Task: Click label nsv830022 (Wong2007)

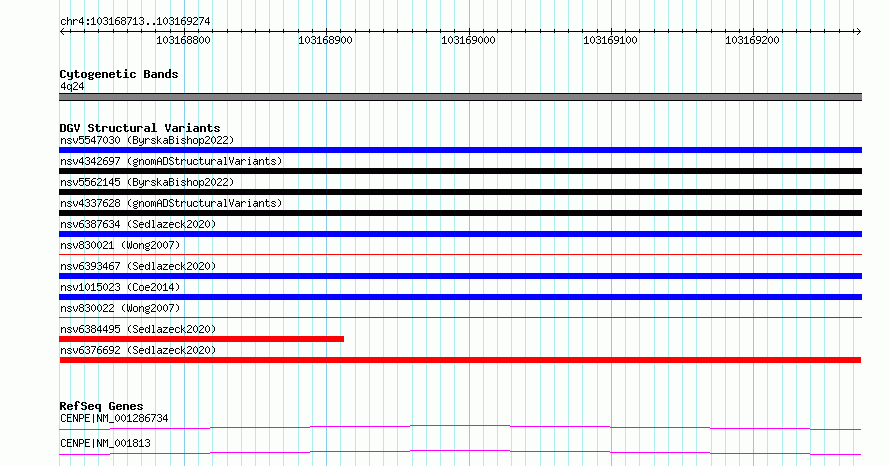Action: point(120,308)
